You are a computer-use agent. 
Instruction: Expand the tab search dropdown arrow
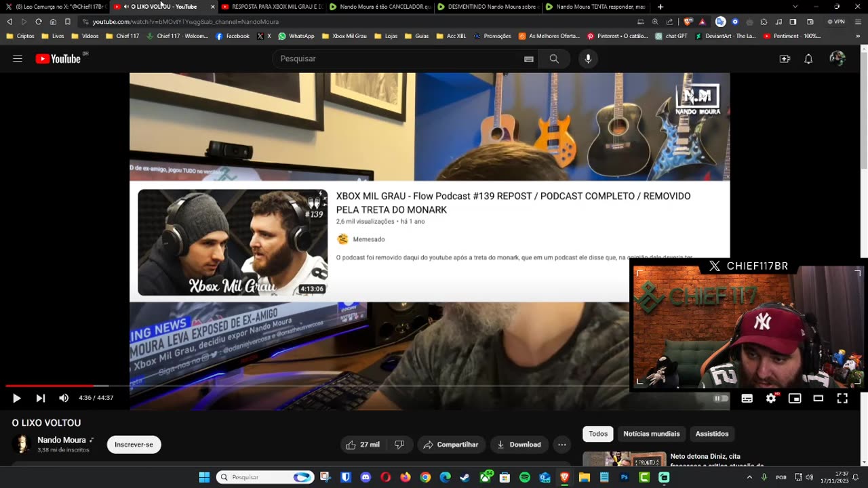click(795, 7)
